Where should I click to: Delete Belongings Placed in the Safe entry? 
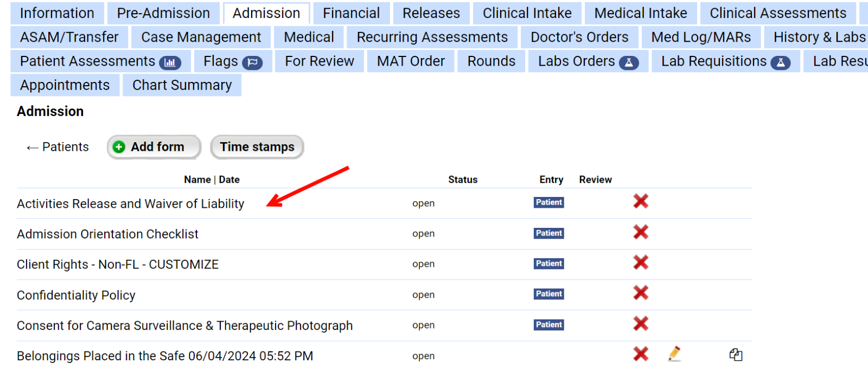coord(641,354)
